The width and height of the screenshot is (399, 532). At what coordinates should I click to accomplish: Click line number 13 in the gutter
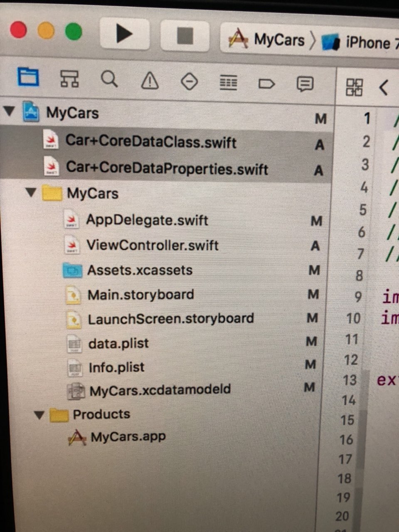(350, 380)
